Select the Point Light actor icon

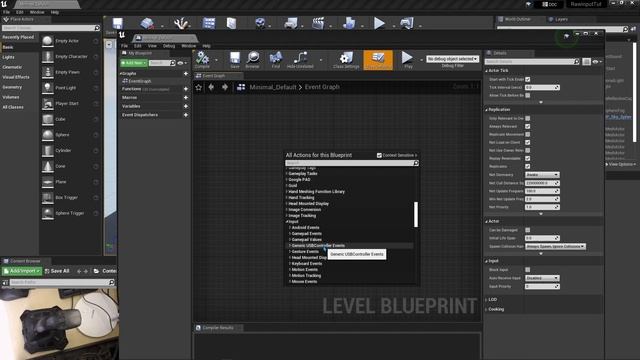tap(48, 88)
